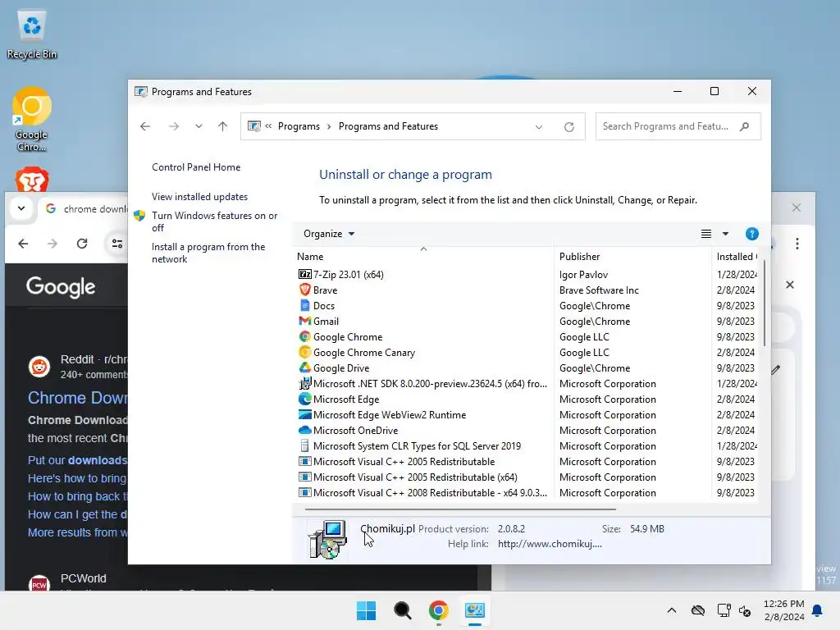Click the Microsoft Edge WebView2 Runtime icon

click(x=304, y=414)
